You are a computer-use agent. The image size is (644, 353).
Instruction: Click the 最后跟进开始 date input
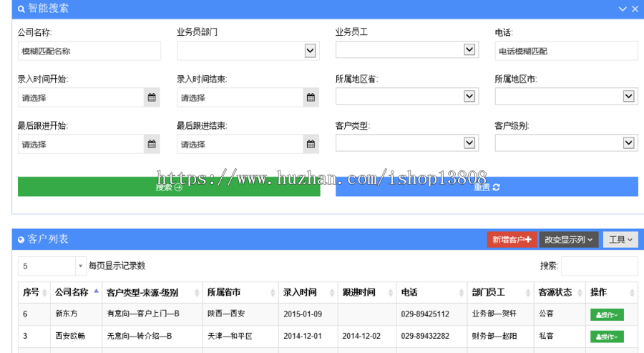[x=82, y=144]
